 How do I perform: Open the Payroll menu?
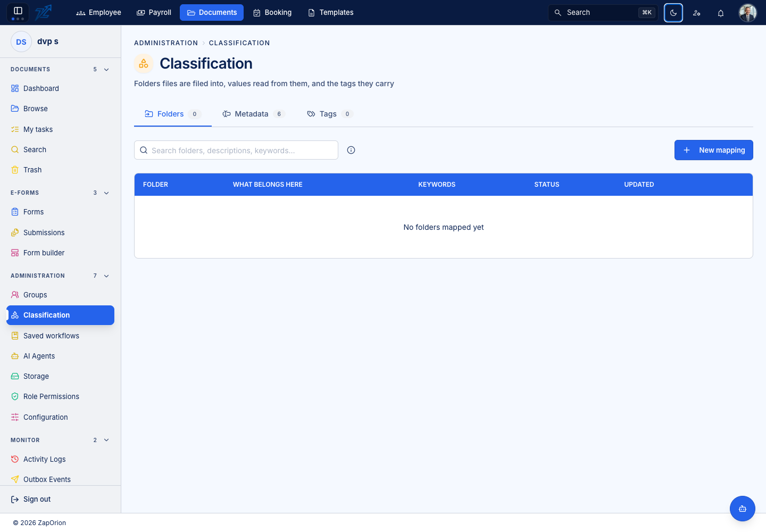(154, 13)
